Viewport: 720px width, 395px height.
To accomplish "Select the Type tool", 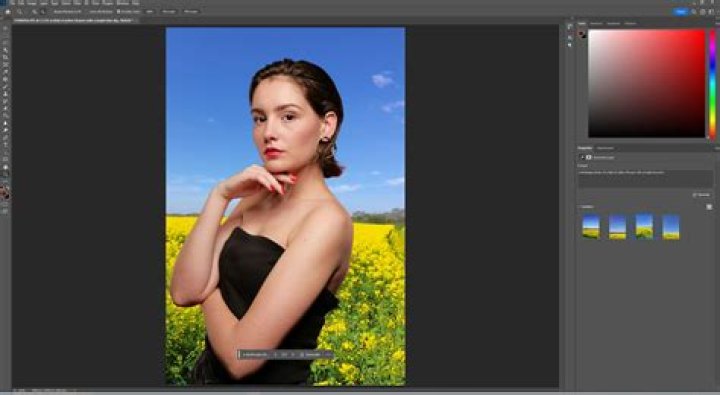I will [6, 145].
